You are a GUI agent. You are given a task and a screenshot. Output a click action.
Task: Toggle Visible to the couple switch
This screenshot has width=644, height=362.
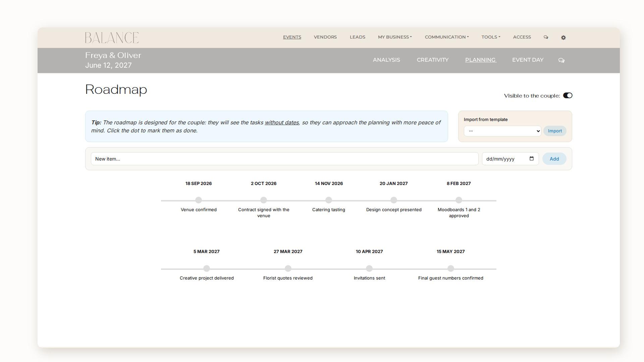tap(568, 96)
